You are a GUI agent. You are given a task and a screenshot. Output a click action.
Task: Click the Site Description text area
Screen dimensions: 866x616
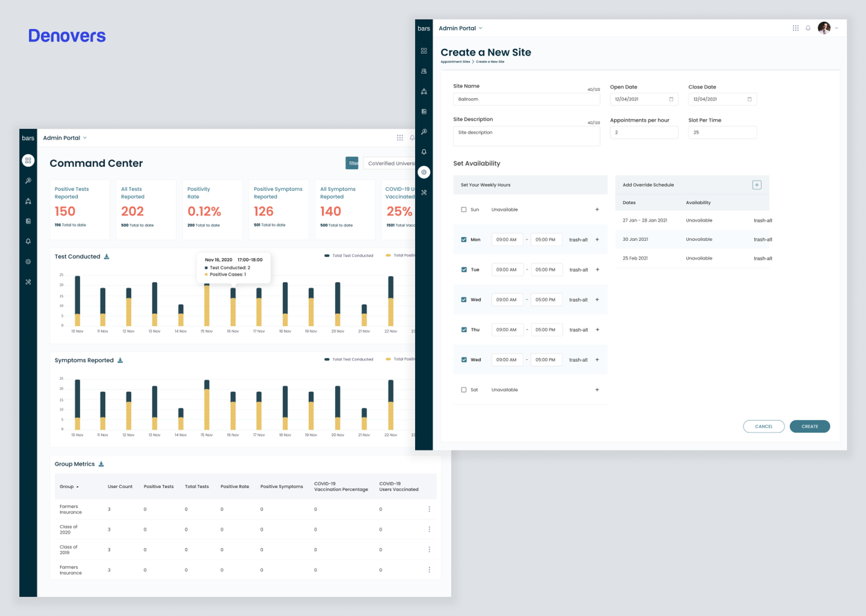(x=526, y=136)
